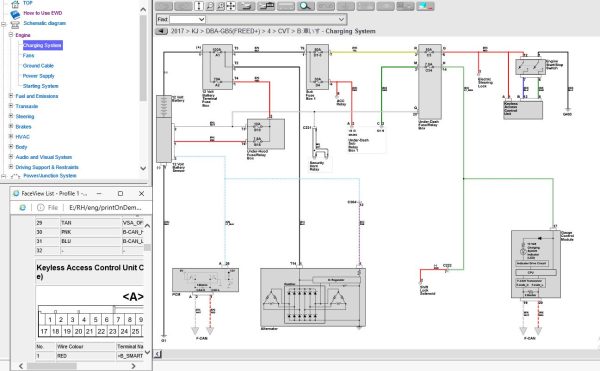This screenshot has width=600, height=371.
Task: Click the tree panel vertical scrollbar thumb
Action: (143, 58)
